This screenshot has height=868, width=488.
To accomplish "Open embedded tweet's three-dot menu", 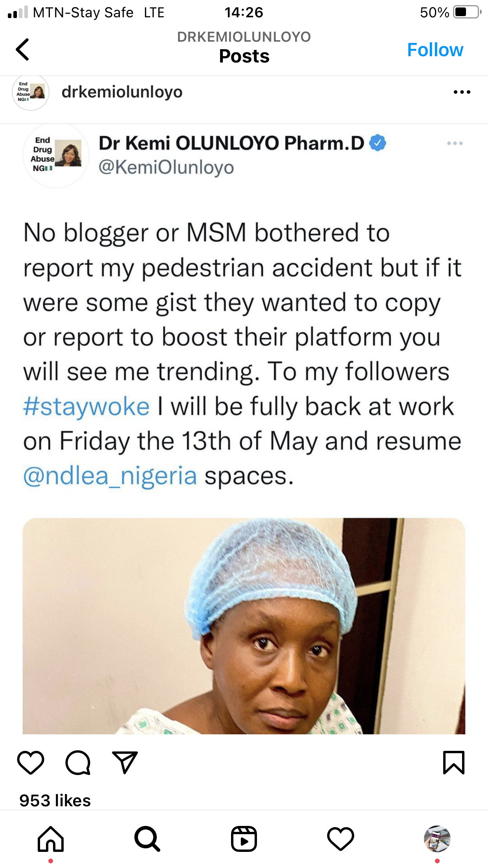I will point(455,143).
